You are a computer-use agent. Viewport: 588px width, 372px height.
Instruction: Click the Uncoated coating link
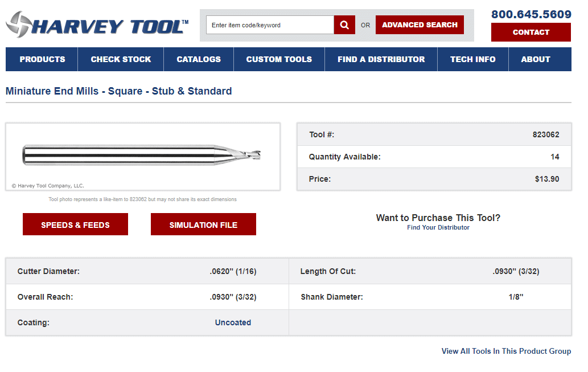233,322
